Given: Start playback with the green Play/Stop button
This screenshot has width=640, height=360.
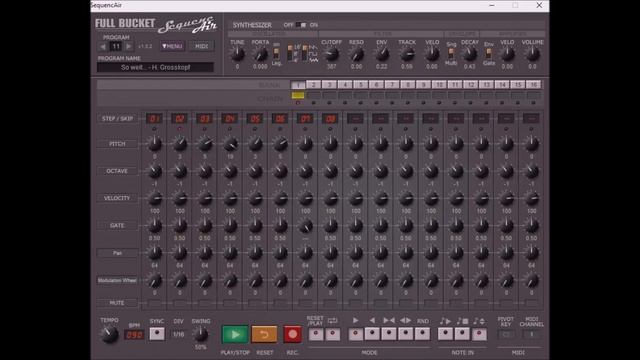Looking at the screenshot, I should (235, 334).
